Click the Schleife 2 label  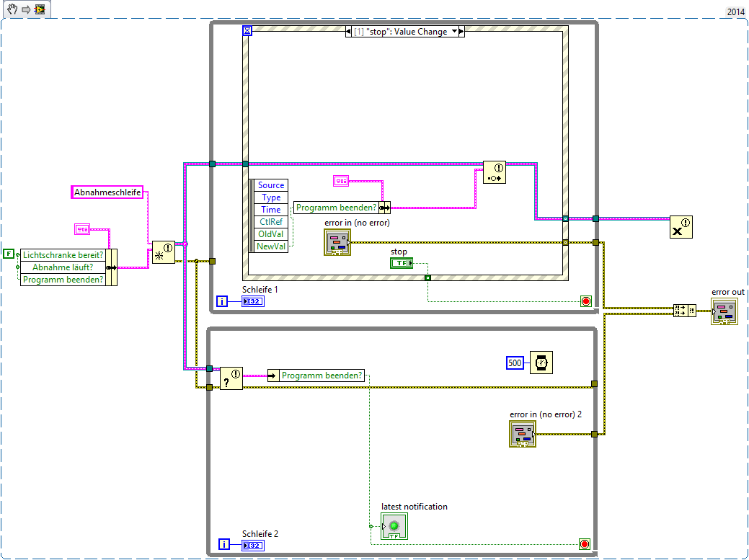coord(260,534)
